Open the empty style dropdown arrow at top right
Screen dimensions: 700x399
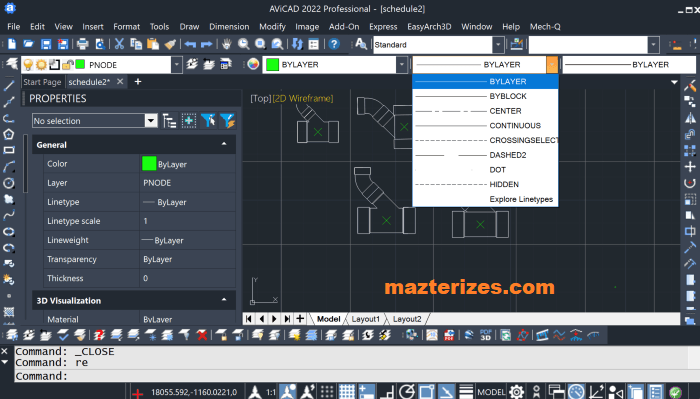pos(654,45)
